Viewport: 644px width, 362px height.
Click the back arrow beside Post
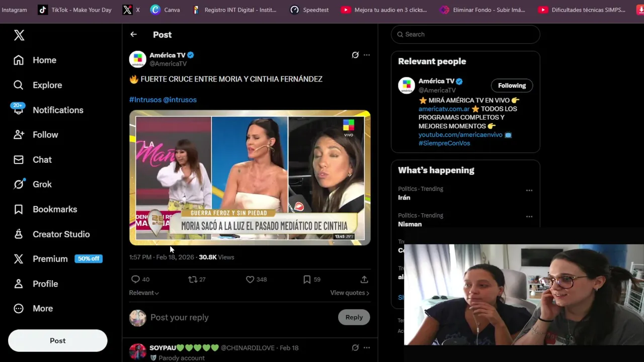click(x=133, y=34)
